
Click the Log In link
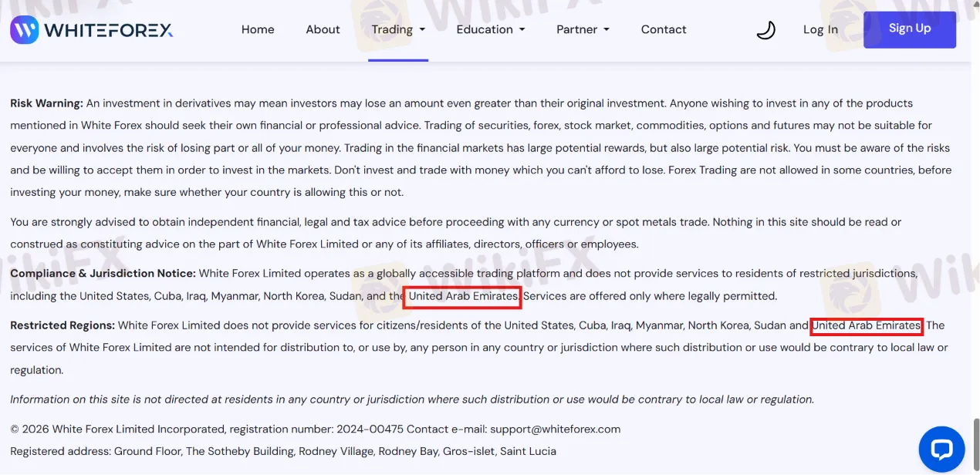pos(820,29)
